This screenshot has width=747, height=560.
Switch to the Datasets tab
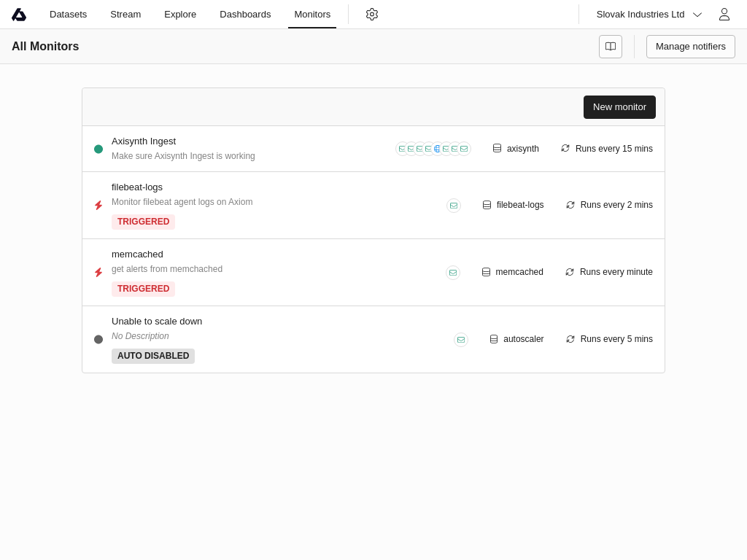(x=68, y=15)
